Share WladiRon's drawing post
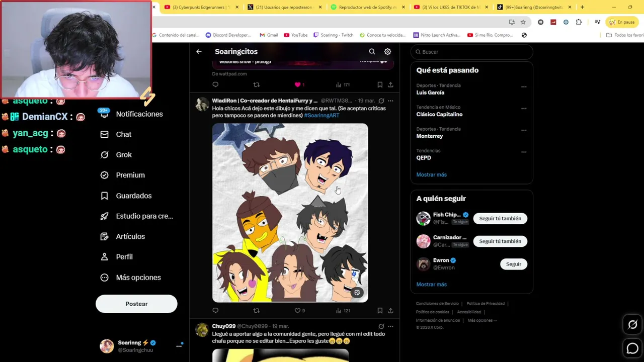The image size is (644, 362). tap(390, 311)
